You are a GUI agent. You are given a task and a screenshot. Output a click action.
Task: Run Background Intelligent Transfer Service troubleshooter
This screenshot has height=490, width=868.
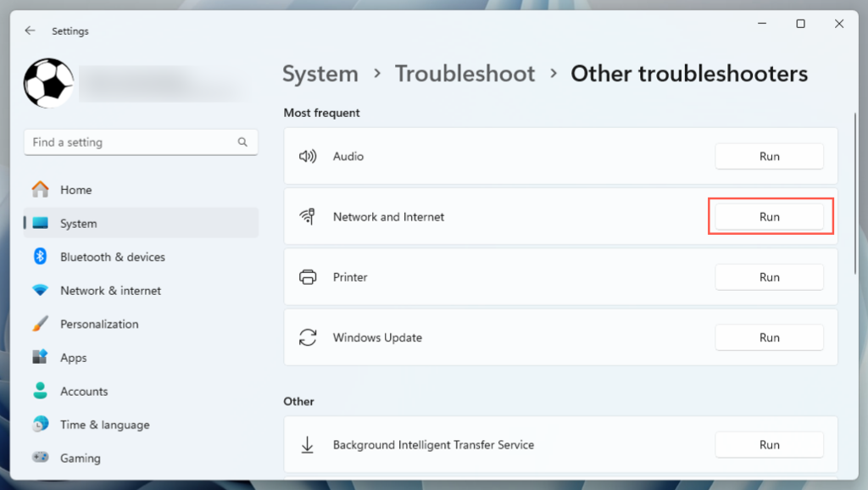pyautogui.click(x=769, y=445)
